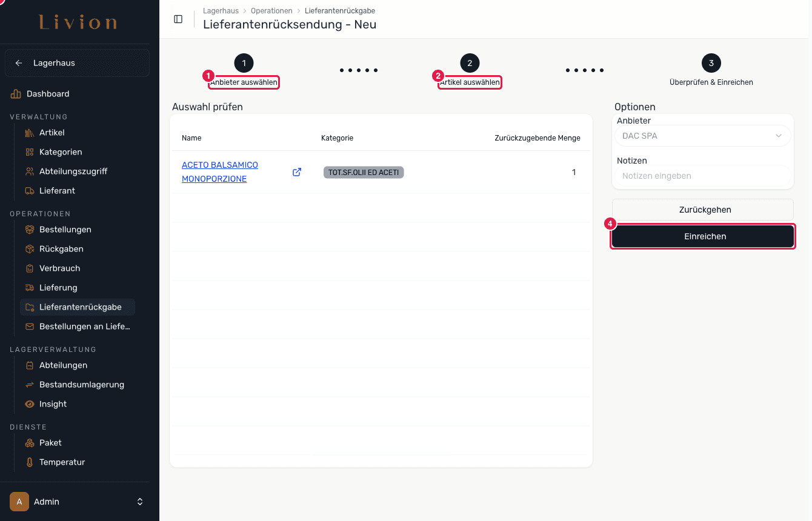Open Rückgaben in the sidebar
The height and width of the screenshot is (521, 812).
61,249
